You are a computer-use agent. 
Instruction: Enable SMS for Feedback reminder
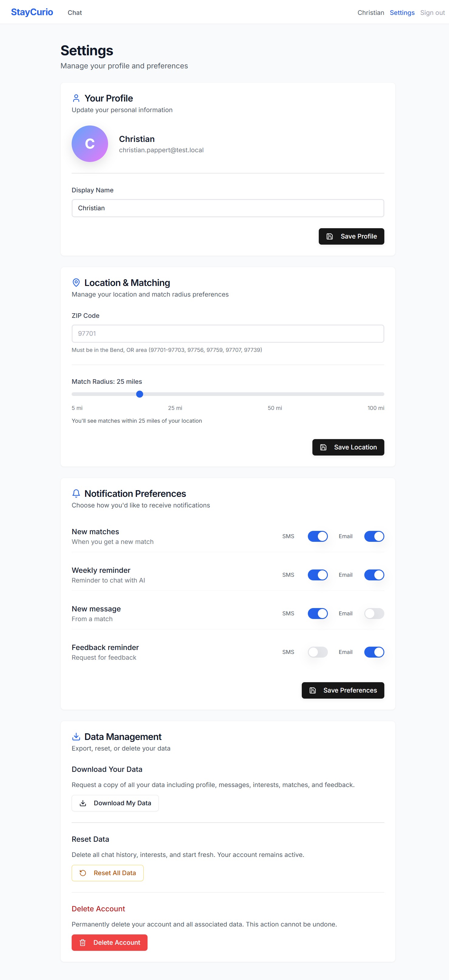point(318,652)
